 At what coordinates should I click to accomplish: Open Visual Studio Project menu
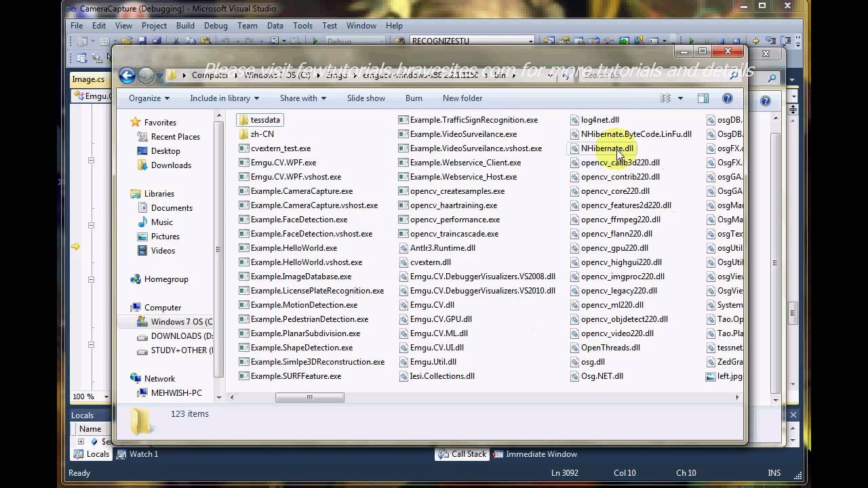point(154,26)
